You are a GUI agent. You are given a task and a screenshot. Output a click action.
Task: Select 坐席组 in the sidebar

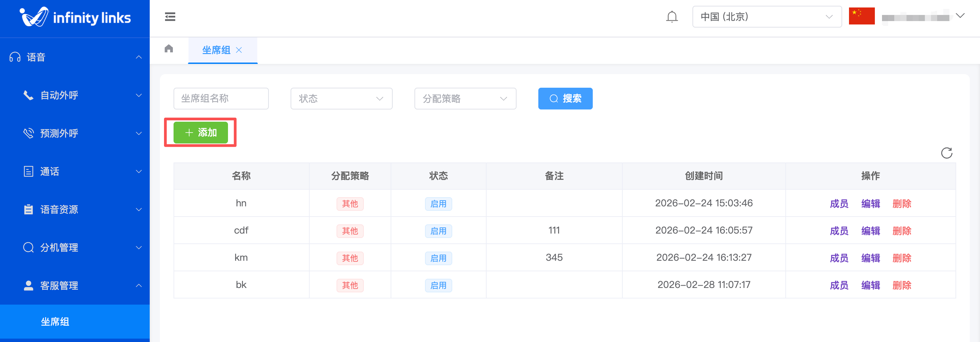coord(75,322)
